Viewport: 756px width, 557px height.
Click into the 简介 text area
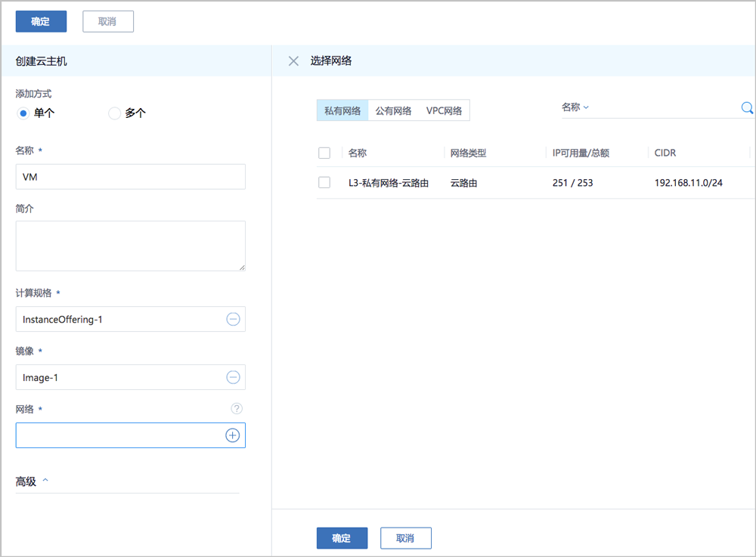pyautogui.click(x=131, y=246)
